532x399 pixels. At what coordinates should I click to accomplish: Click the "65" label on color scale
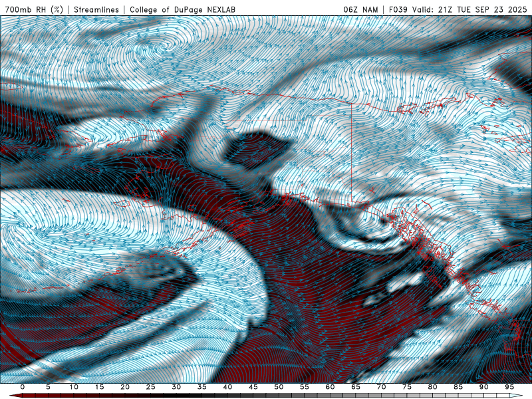tap(356, 387)
